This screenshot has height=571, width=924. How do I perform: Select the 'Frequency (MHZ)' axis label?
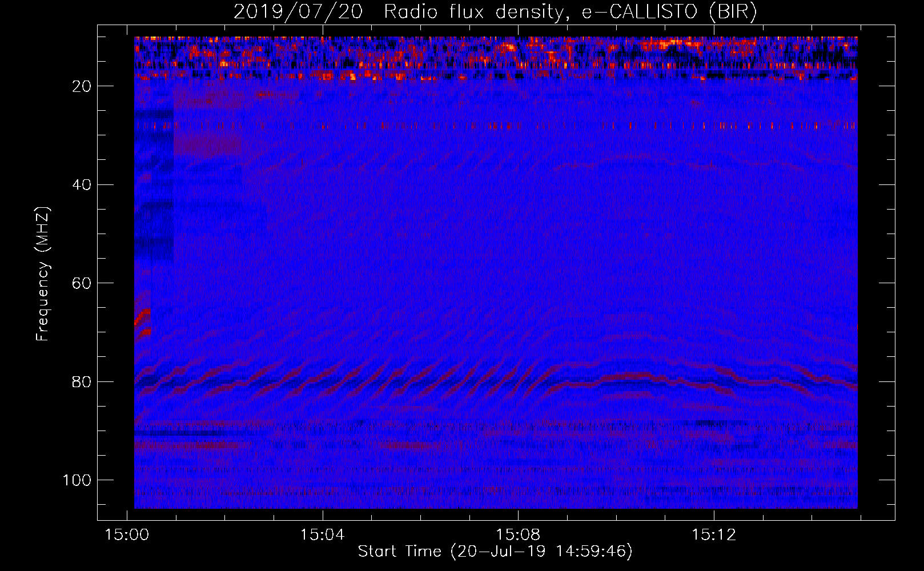[43, 274]
